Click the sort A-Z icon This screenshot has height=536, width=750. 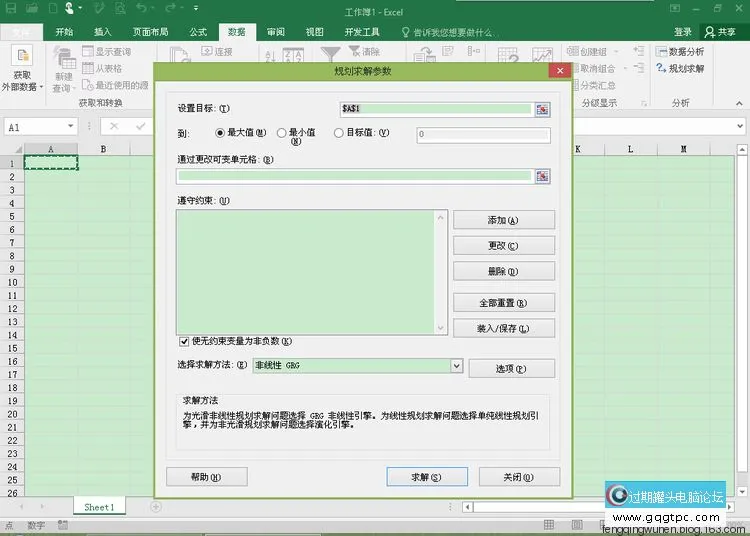[270, 56]
